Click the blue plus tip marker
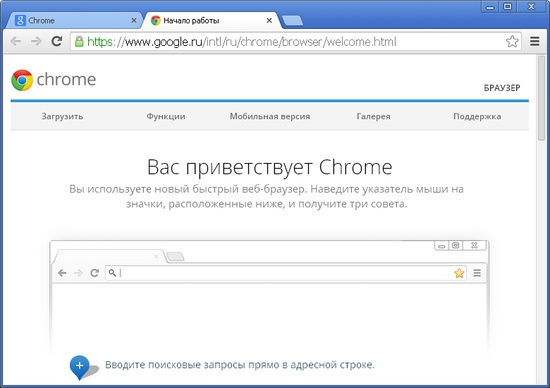 coord(80,367)
